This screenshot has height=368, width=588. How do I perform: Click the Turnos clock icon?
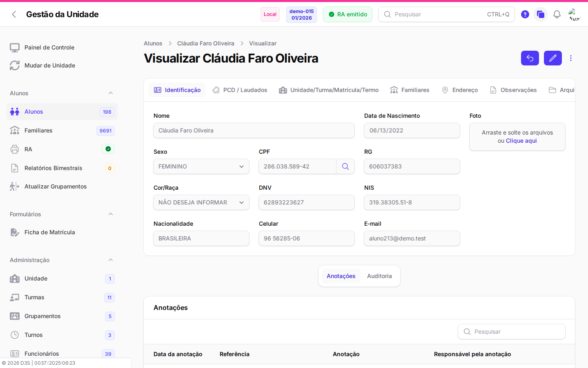(x=15, y=335)
